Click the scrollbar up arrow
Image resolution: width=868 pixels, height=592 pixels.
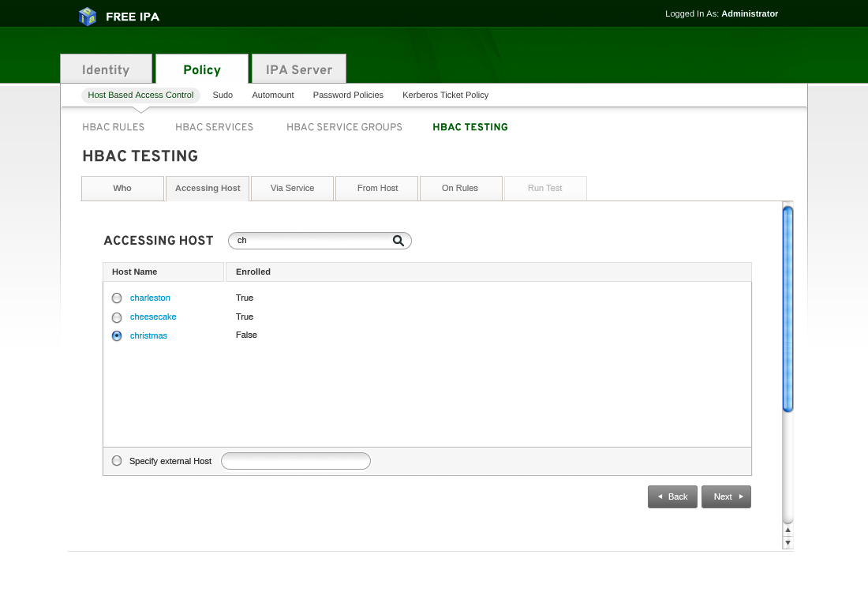point(788,530)
